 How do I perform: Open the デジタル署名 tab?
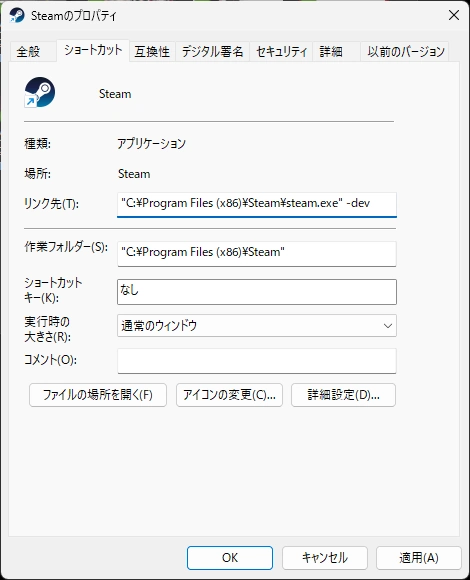pos(212,51)
